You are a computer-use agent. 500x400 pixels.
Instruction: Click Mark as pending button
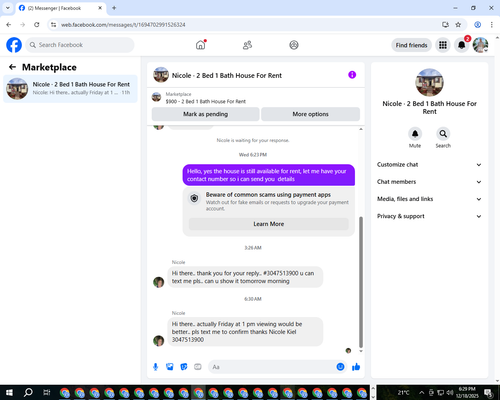click(205, 114)
